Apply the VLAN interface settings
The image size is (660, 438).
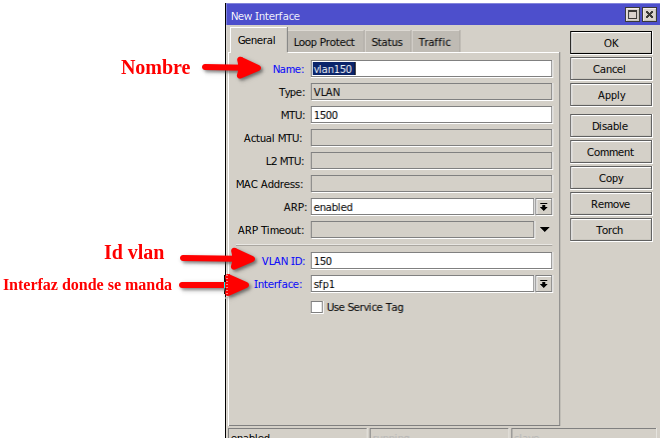(x=610, y=96)
